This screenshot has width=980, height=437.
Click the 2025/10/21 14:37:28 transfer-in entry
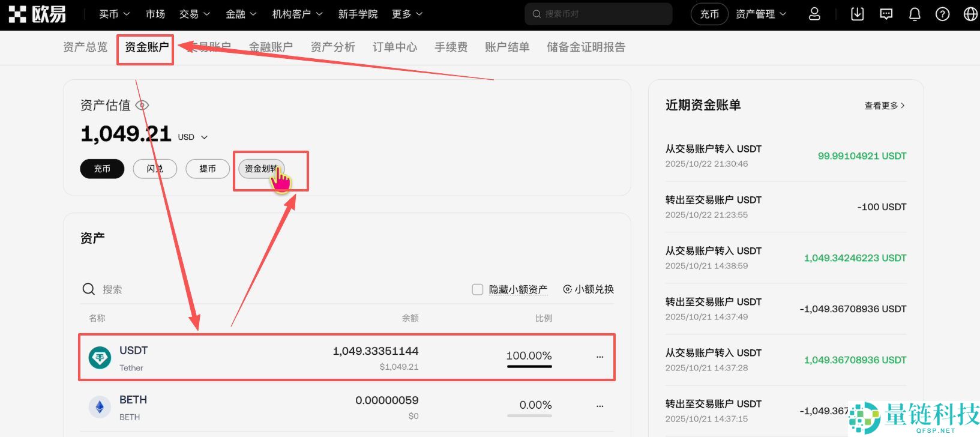(786, 360)
